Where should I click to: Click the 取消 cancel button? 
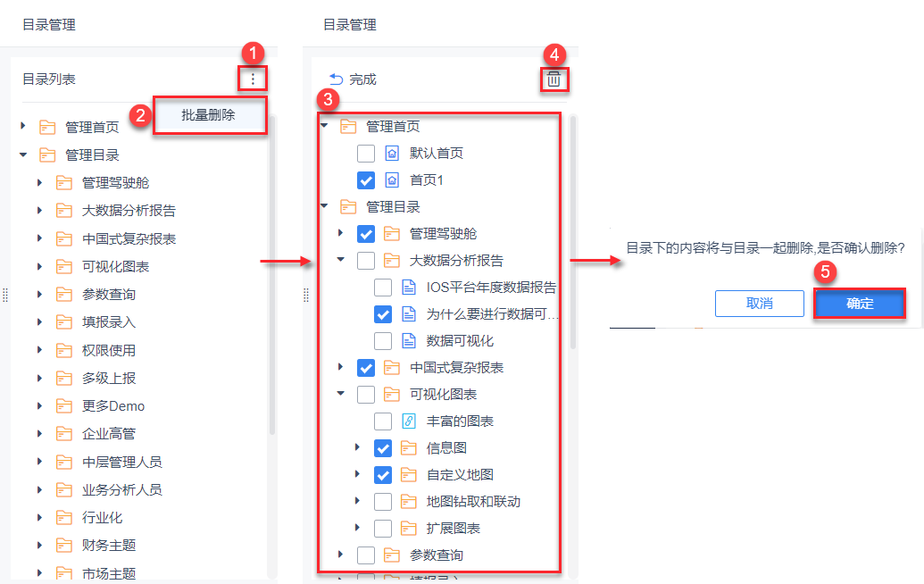click(760, 304)
